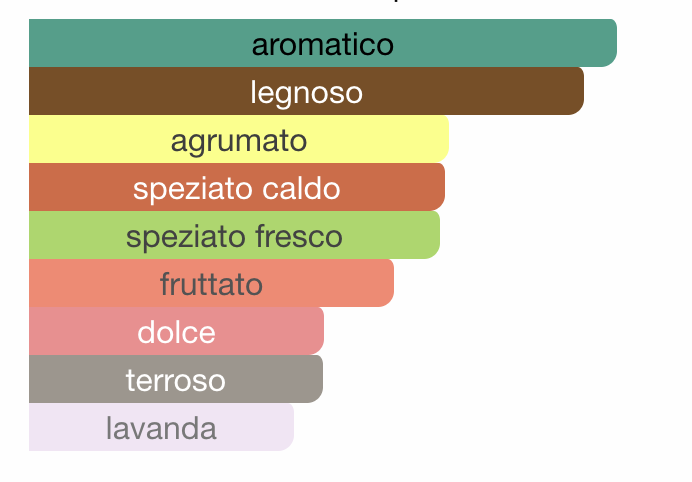Click the 'lavanda' text

coord(162,428)
